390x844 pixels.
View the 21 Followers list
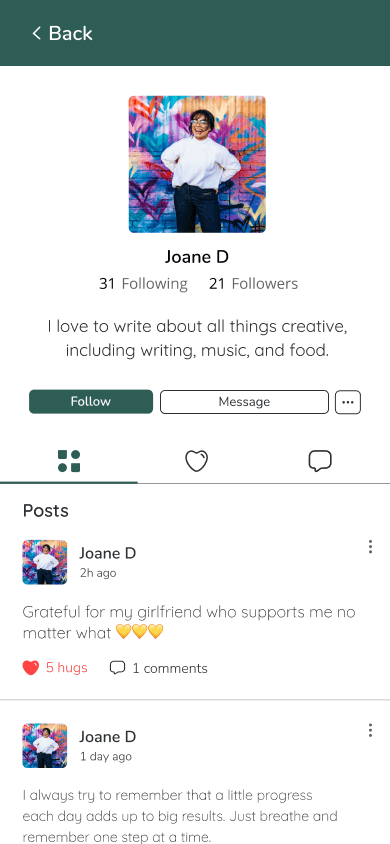[253, 284]
